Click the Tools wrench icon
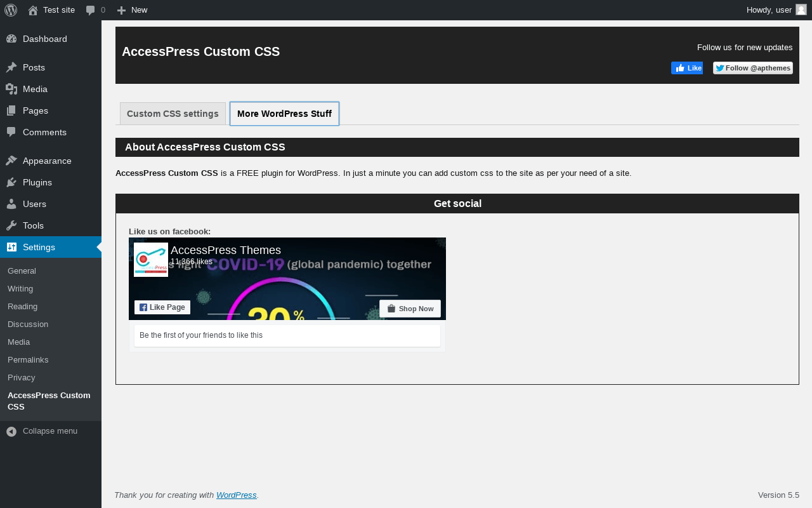The height and width of the screenshot is (508, 812). tap(11, 225)
